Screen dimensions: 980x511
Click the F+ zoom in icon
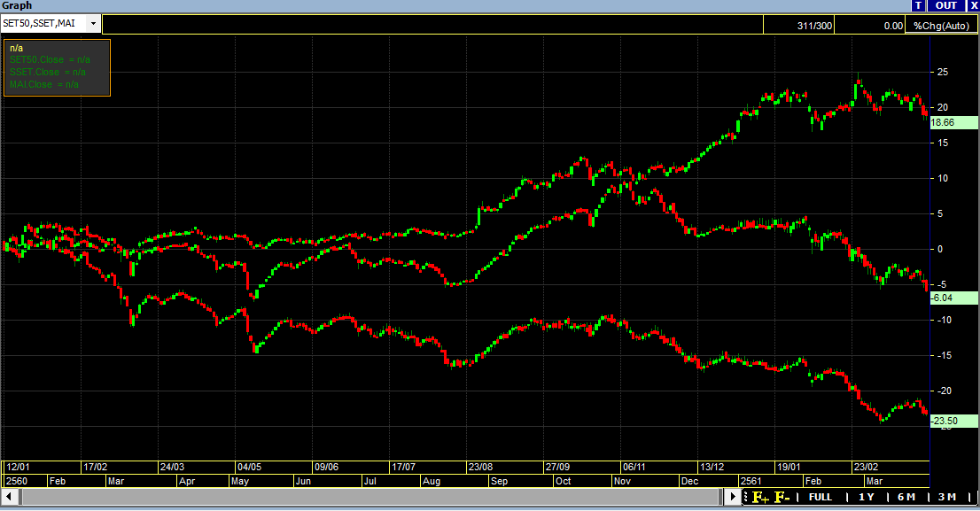pos(760,497)
